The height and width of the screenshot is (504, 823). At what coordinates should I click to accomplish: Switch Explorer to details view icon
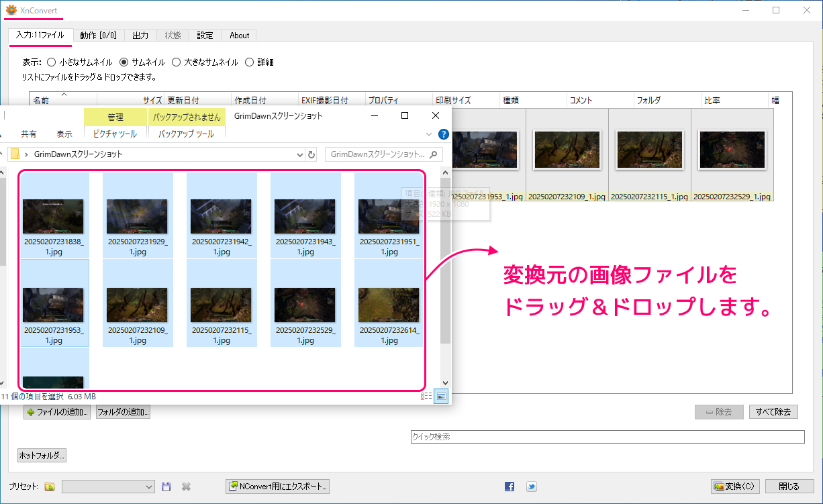426,397
